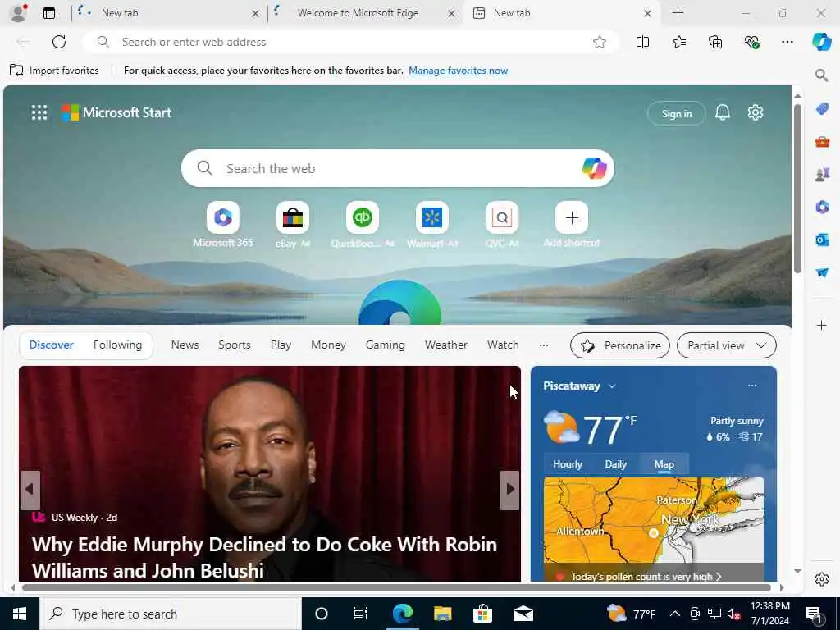The width and height of the screenshot is (840, 630).
Task: Add a sidebar app with plus
Action: coord(822,325)
